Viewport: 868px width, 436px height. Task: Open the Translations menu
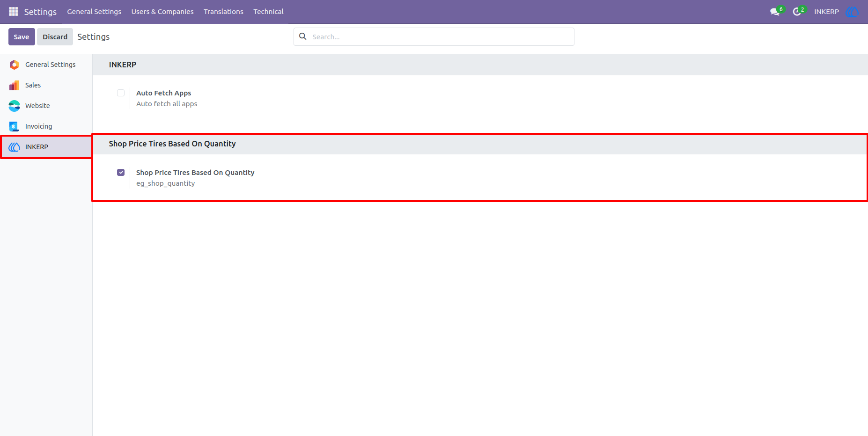[223, 12]
